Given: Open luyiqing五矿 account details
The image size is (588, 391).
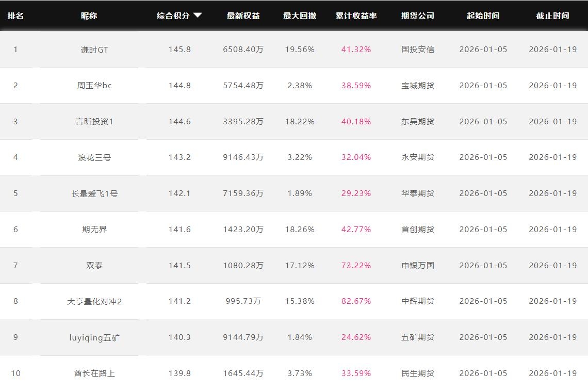Looking at the screenshot, I should click(94, 337).
